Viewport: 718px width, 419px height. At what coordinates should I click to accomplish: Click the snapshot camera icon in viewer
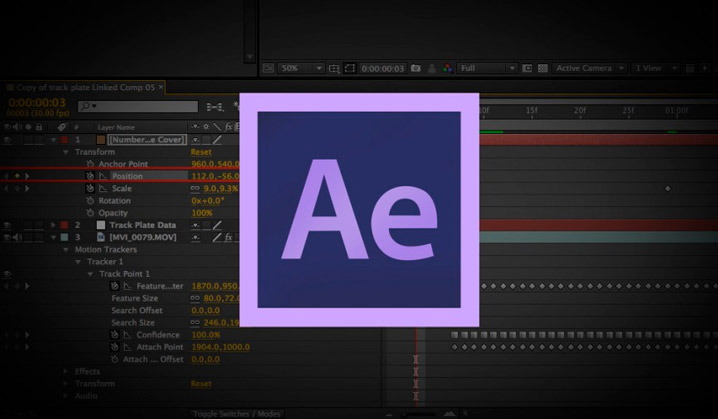coord(416,68)
